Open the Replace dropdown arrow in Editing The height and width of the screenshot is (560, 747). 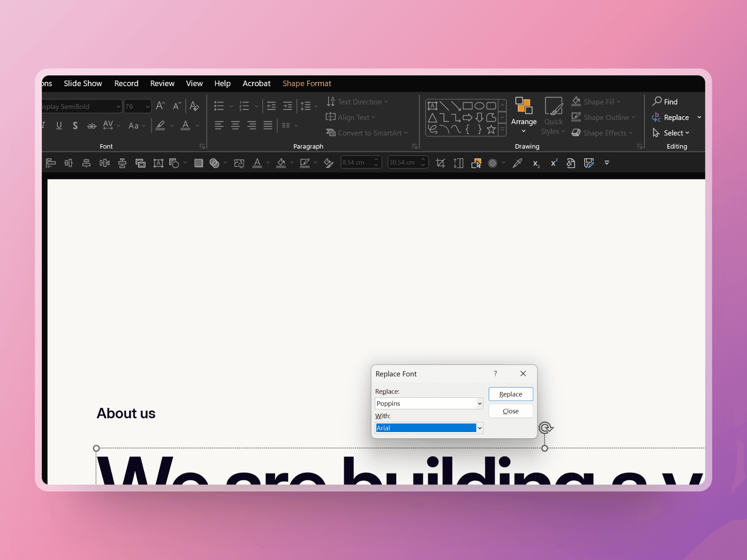click(699, 117)
